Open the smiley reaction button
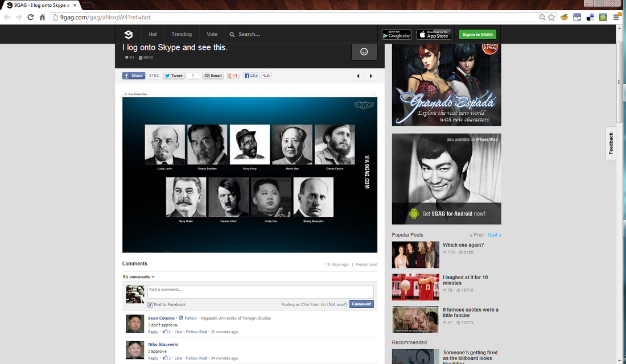Image resolution: width=626 pixels, height=364 pixels. (364, 52)
